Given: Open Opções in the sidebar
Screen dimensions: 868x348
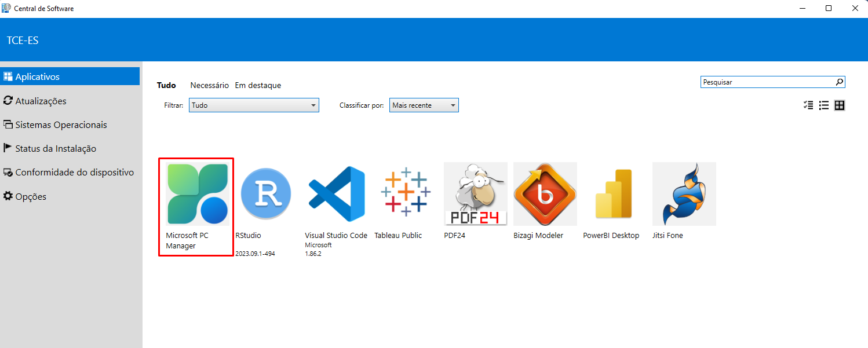Looking at the screenshot, I should click(x=70, y=196).
